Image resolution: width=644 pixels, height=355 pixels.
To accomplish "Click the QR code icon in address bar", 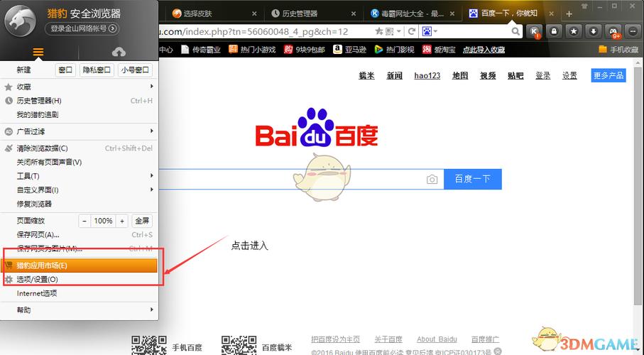I will [389, 31].
